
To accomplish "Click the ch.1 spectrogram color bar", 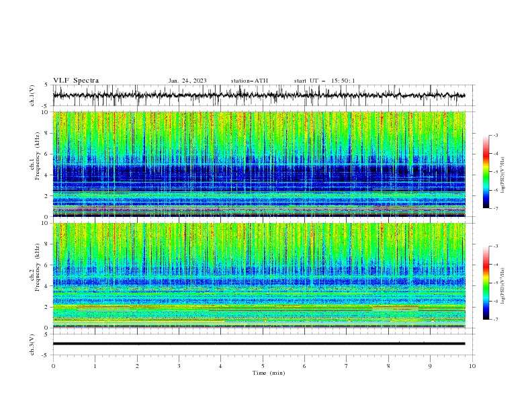I will coord(486,172).
